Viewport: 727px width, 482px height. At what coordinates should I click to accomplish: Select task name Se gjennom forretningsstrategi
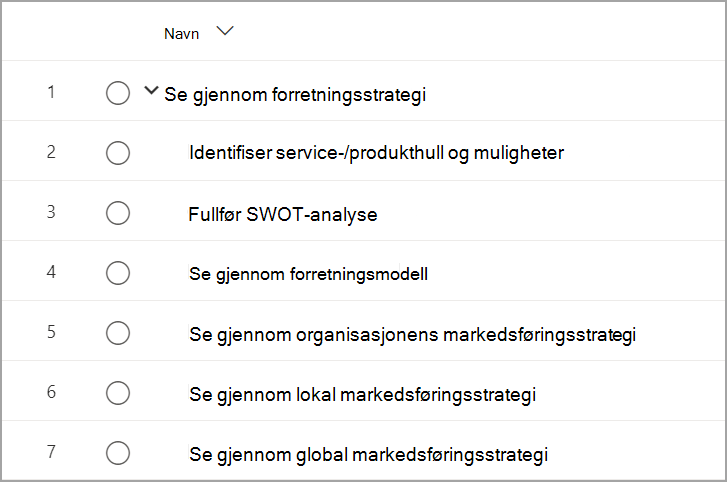[x=295, y=95]
